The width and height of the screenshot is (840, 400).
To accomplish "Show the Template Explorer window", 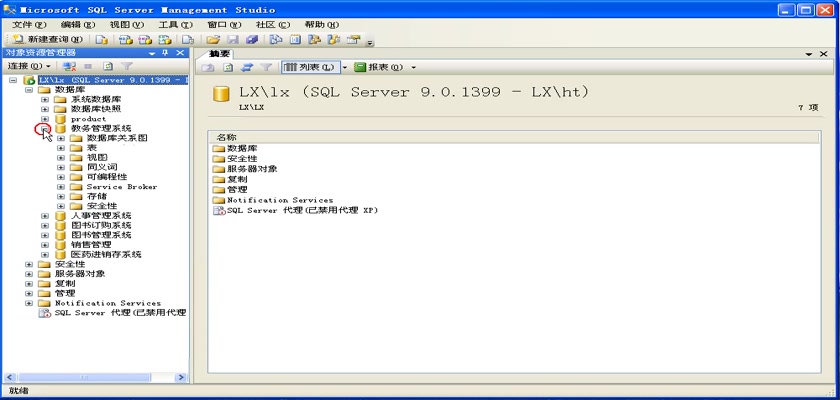I will click(334, 40).
